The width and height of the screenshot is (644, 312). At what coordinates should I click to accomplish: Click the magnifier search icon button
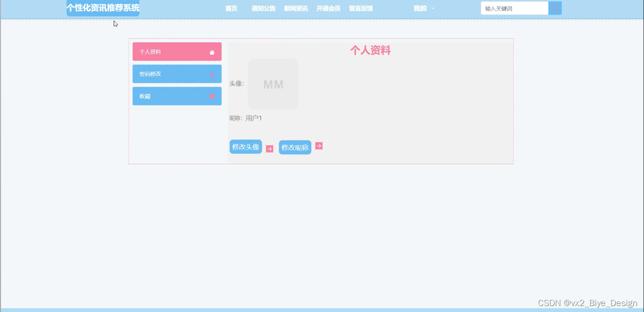pos(555,8)
